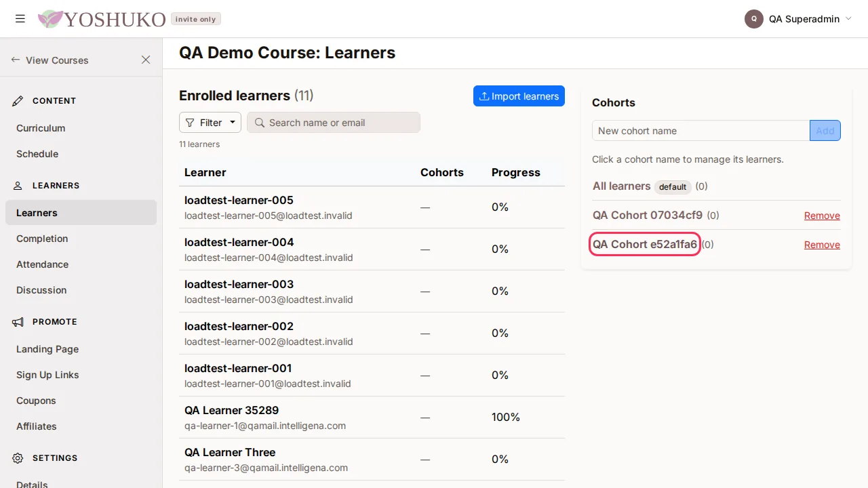Remove QA Cohort 07034cf9
Viewport: 868px width, 488px height.
tap(822, 216)
